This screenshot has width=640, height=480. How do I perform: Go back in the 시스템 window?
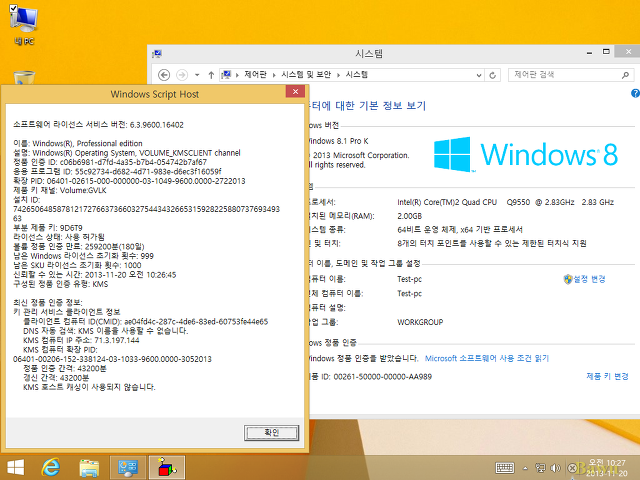(x=164, y=75)
